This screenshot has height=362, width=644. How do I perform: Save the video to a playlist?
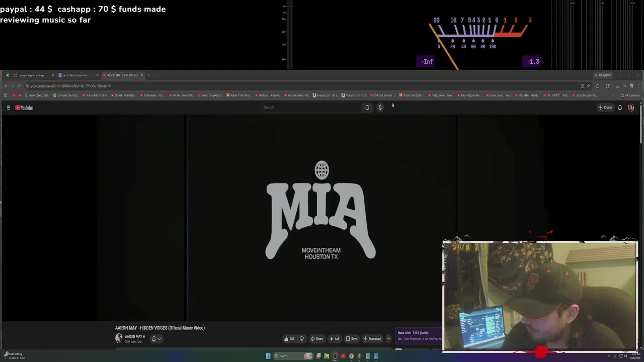pos(351,339)
